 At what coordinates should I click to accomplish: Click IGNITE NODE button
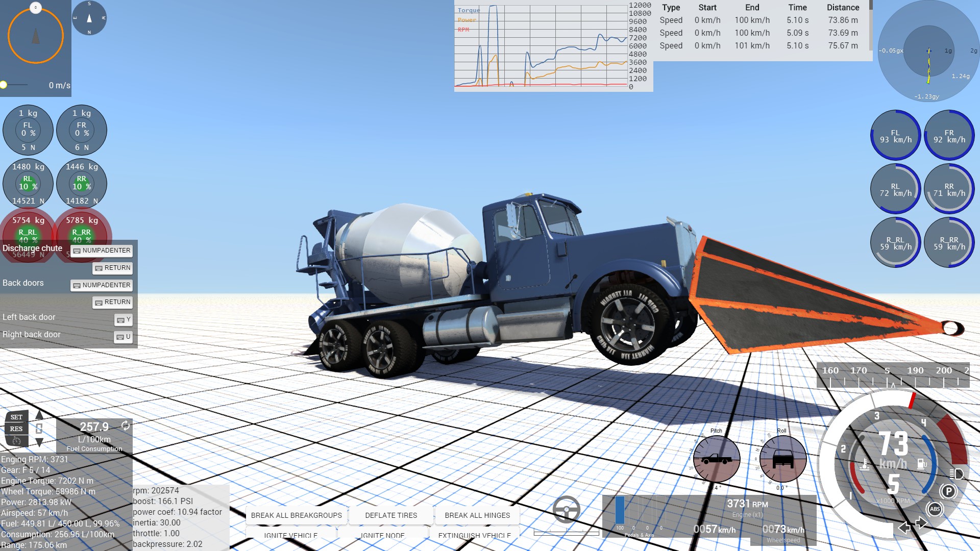[382, 535]
